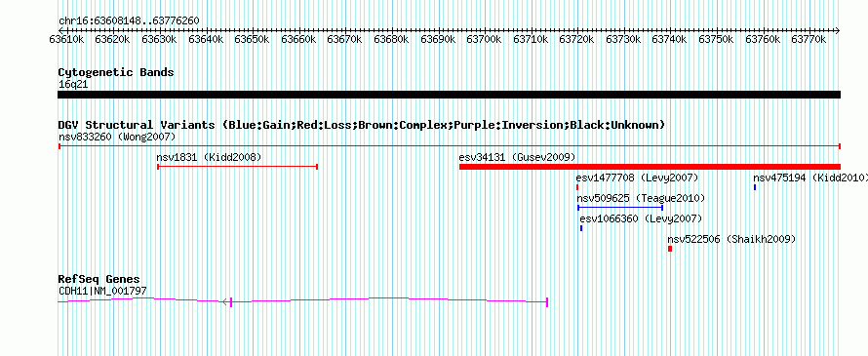Image resolution: width=868 pixels, height=356 pixels.
Task: Click the red nsv1831 variant span line
Action: tap(238, 167)
